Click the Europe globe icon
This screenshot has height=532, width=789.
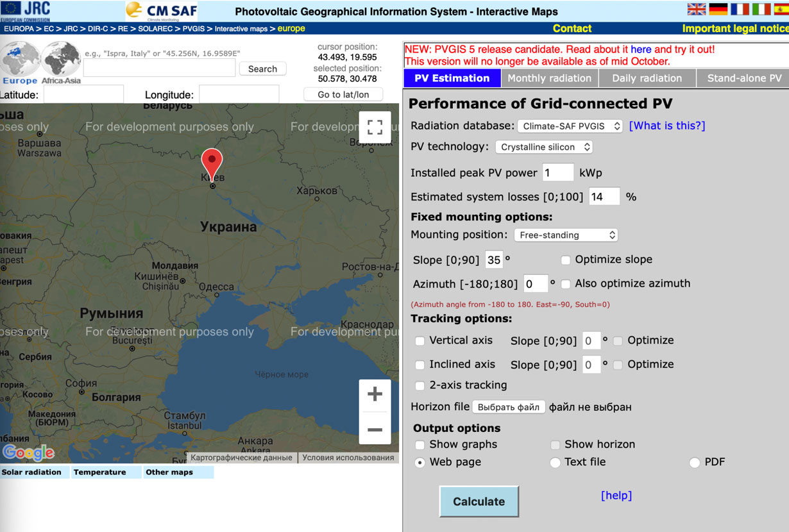[20, 59]
